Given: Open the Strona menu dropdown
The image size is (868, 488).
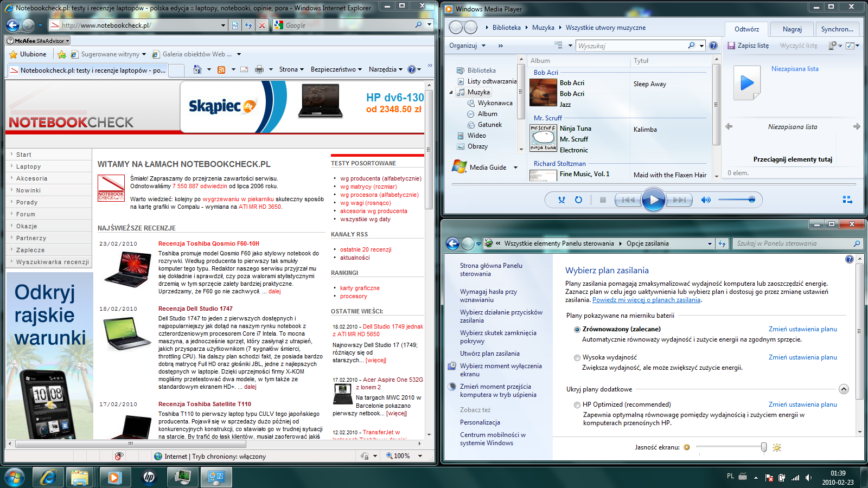Looking at the screenshot, I should click(291, 69).
